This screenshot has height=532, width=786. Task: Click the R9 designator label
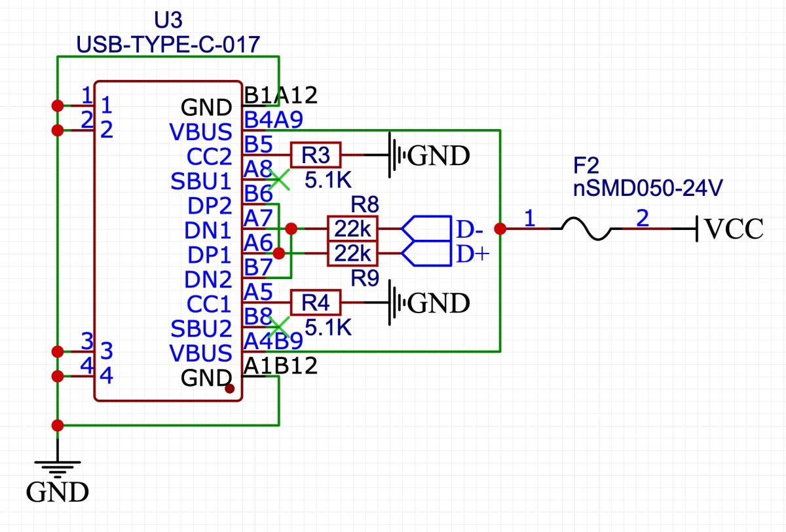point(365,279)
